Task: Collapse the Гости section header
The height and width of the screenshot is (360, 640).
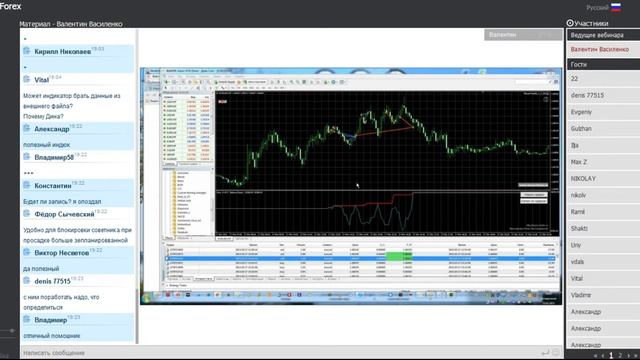Action: (x=603, y=64)
